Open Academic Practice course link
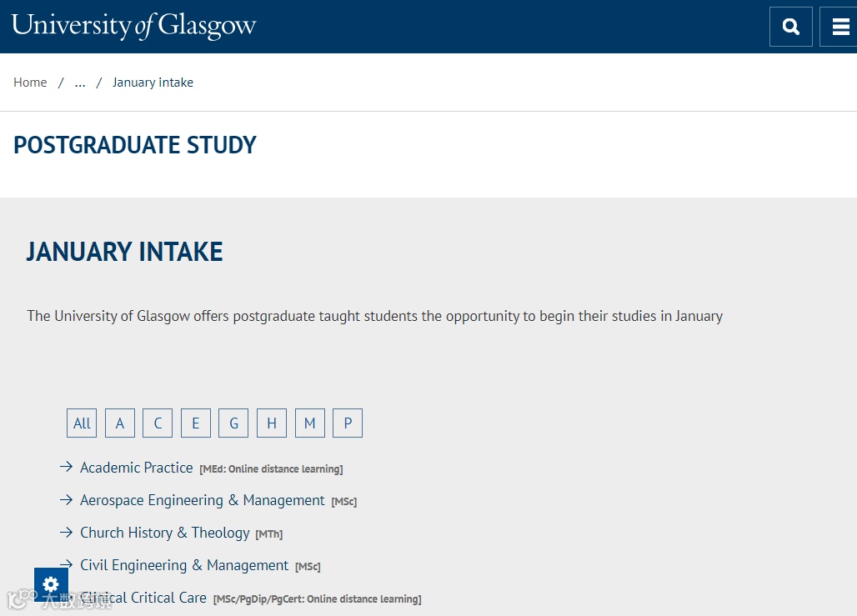Viewport: 857px width, 616px height. [137, 468]
